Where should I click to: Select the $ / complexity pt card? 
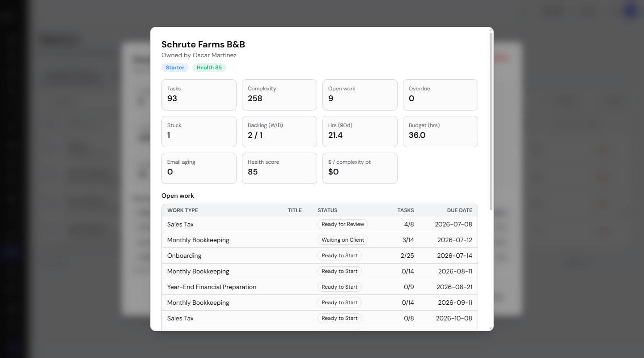(x=360, y=168)
